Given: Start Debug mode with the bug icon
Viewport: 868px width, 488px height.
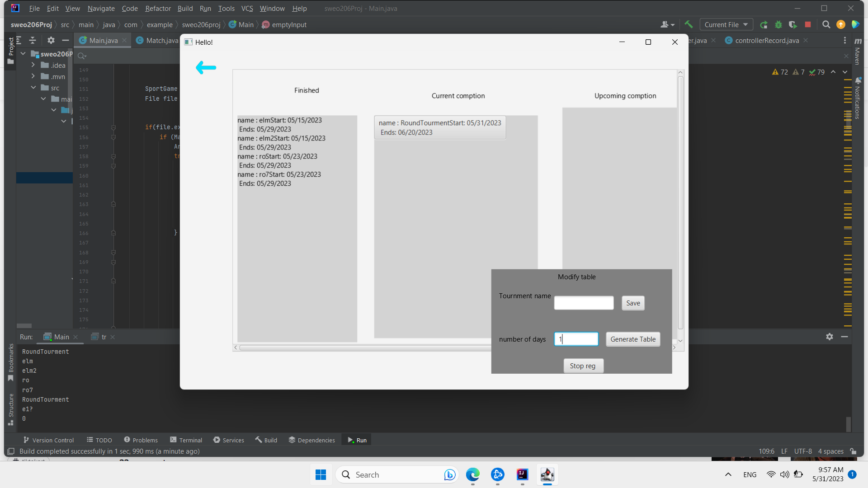Looking at the screenshot, I should (x=778, y=24).
